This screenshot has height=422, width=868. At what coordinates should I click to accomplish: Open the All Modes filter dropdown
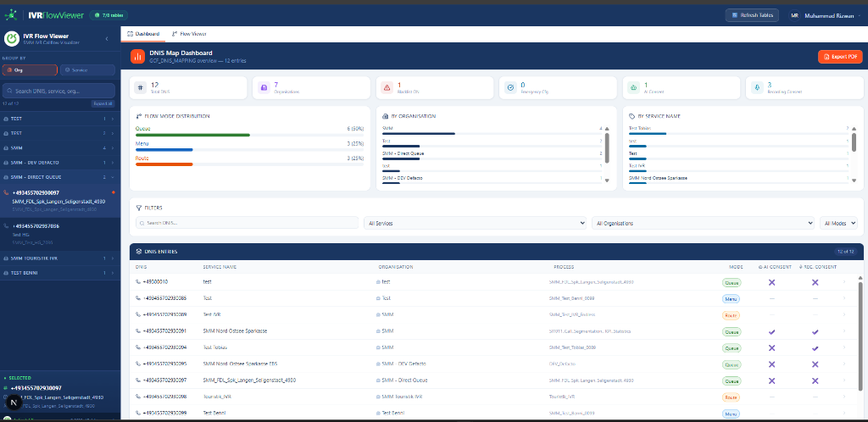coord(838,223)
